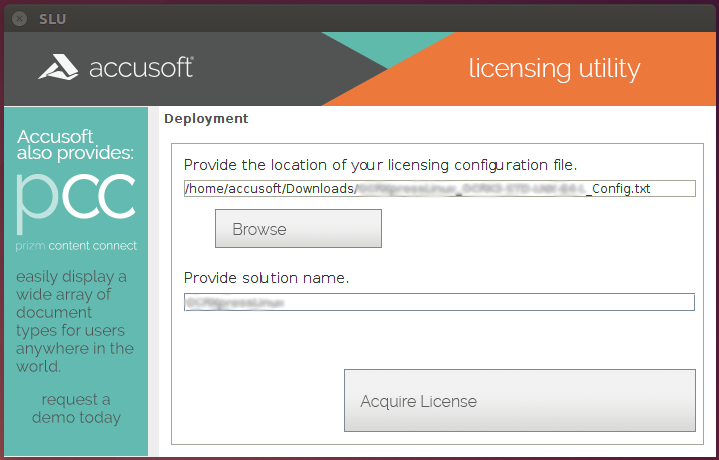Click the "_Config.txt" end of file path
The image size is (719, 460).
click(x=618, y=188)
